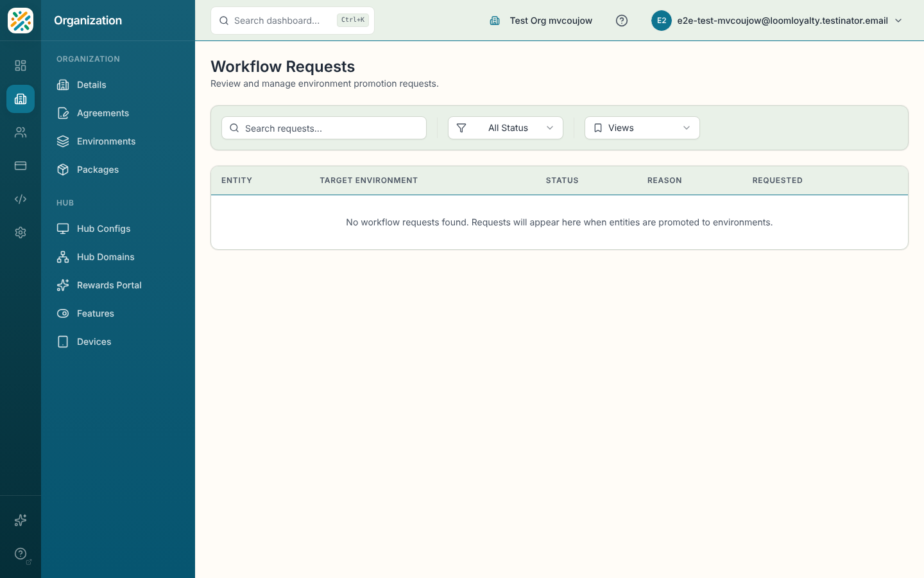Viewport: 924px width, 578px height.
Task: Open the Details menu item
Action: [x=118, y=85]
